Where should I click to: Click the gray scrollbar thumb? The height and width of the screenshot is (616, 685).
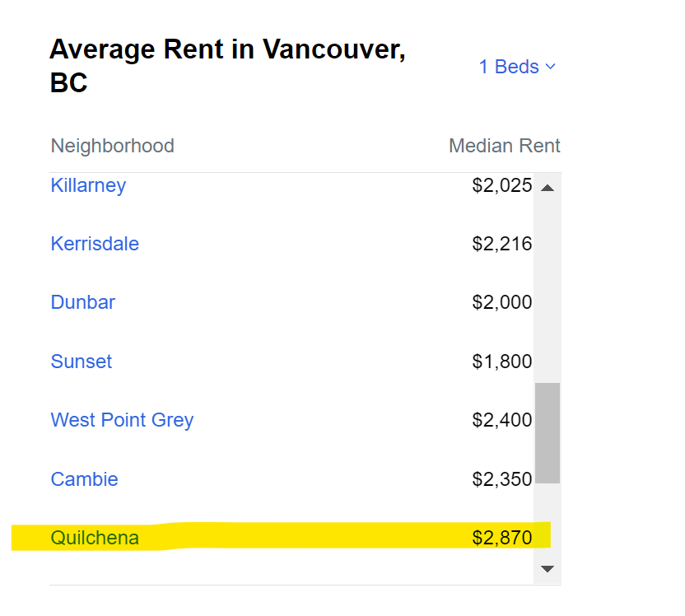point(548,433)
